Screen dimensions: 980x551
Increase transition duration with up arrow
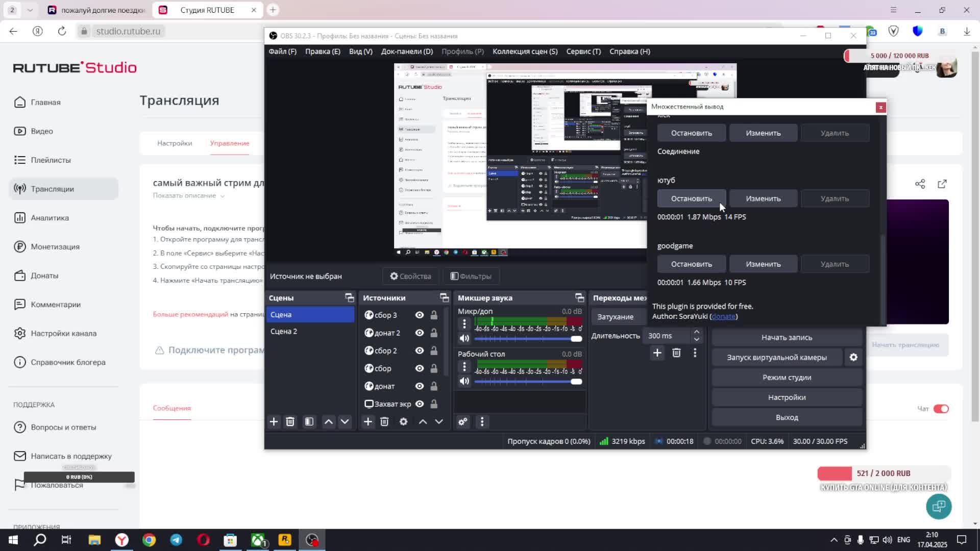[x=696, y=332]
